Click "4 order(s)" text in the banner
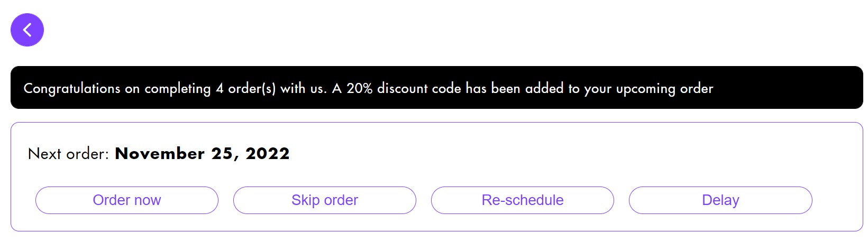This screenshot has height=242, width=868. 245,88
